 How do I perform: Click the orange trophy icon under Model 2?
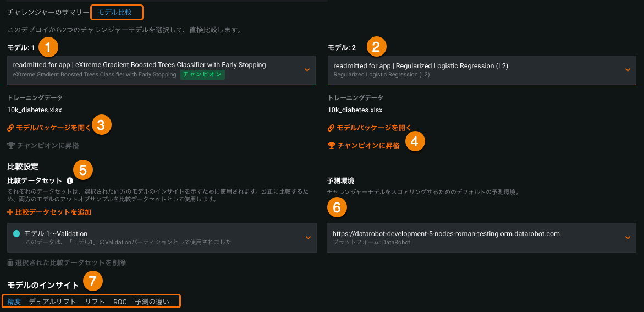click(x=331, y=146)
